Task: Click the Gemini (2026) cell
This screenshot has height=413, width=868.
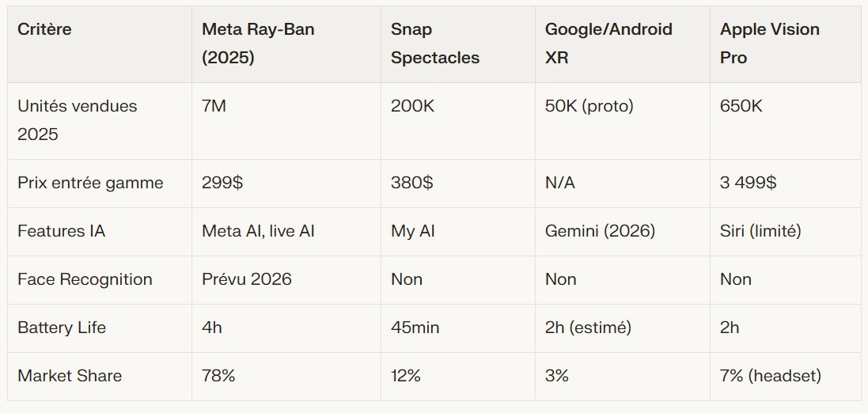Action: (x=599, y=231)
